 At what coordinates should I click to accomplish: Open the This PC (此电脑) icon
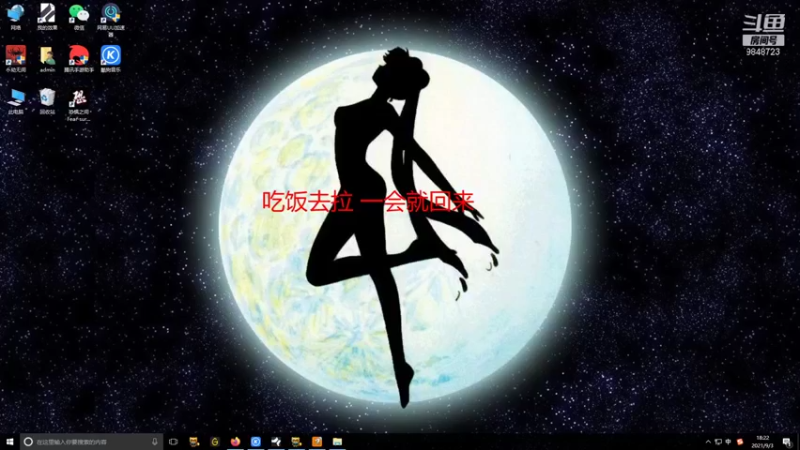coord(16,101)
